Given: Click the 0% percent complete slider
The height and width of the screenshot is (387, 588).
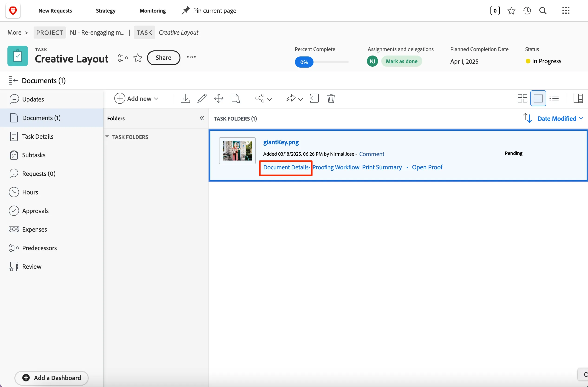Looking at the screenshot, I should click(304, 62).
